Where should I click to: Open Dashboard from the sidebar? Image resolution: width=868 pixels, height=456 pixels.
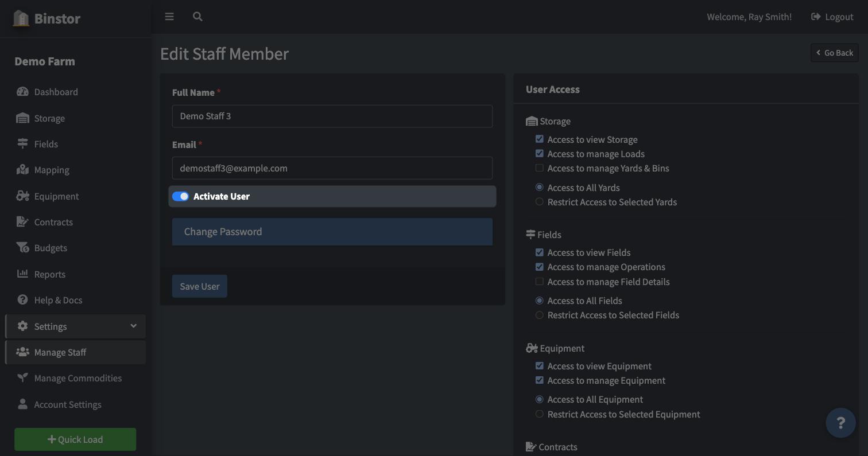point(75,92)
